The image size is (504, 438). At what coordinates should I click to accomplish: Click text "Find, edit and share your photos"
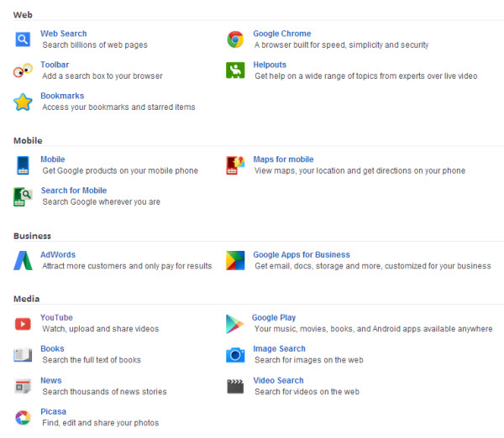coord(101,423)
